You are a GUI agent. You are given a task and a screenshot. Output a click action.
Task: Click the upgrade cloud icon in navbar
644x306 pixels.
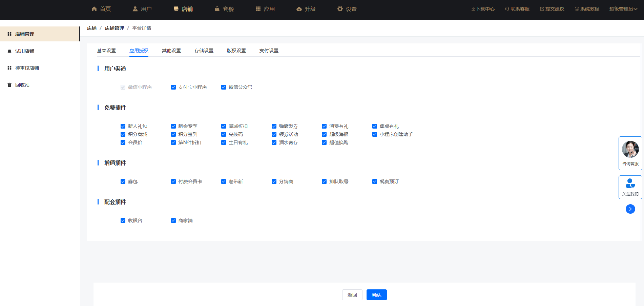[299, 9]
